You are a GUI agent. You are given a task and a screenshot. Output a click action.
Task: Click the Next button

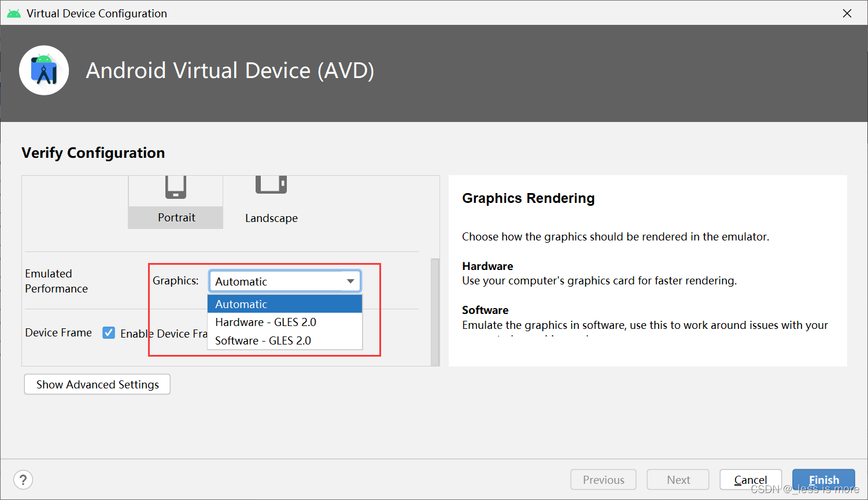tap(678, 479)
